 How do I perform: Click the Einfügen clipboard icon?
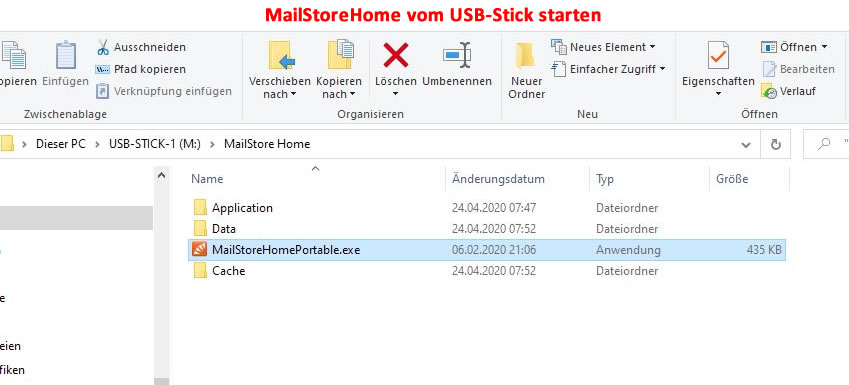point(66,55)
